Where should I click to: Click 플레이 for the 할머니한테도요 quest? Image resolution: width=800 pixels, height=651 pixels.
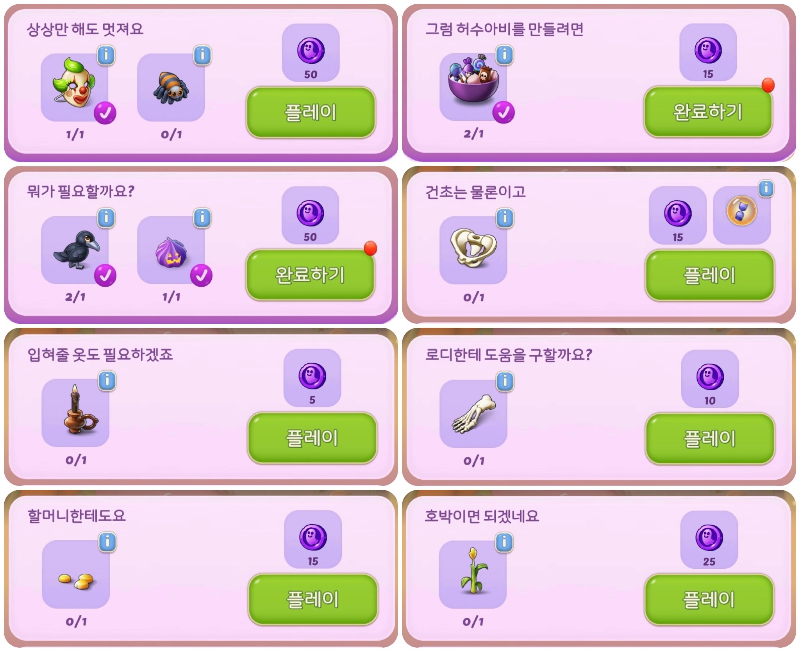click(x=313, y=599)
